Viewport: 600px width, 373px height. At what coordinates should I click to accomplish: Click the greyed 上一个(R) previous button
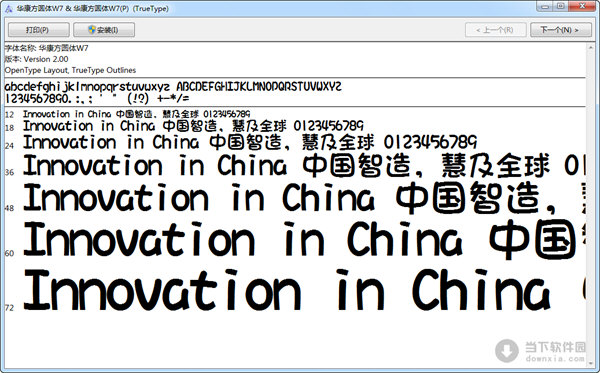(x=496, y=29)
